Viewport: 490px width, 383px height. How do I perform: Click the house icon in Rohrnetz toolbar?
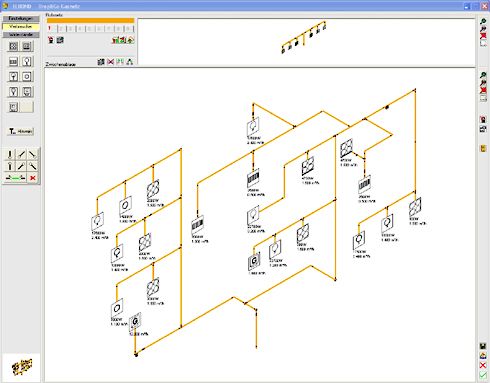(131, 40)
